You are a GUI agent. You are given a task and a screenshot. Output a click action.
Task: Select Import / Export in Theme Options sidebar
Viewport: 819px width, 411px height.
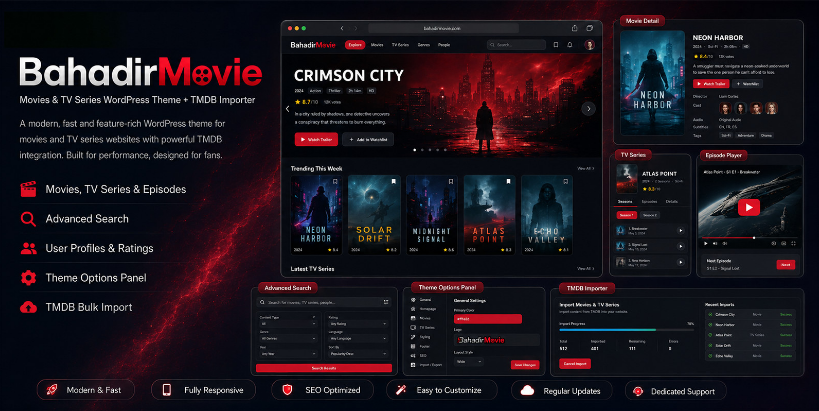pos(426,365)
